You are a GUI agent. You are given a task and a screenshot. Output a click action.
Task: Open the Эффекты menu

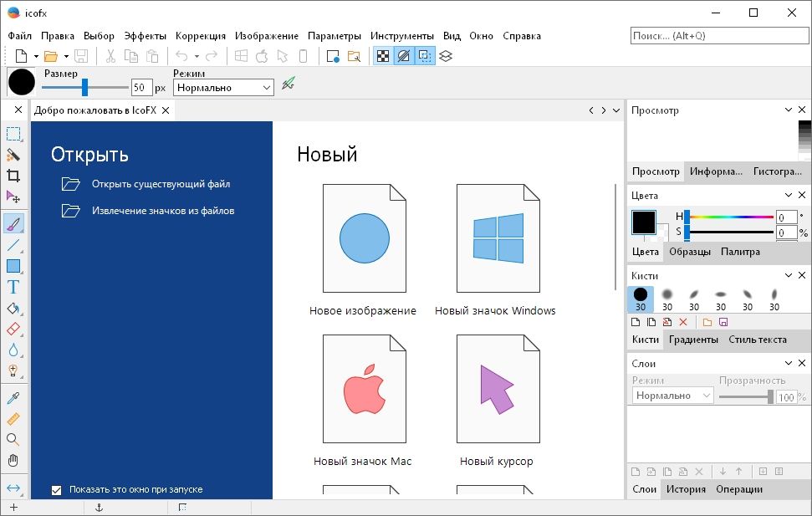(x=145, y=36)
